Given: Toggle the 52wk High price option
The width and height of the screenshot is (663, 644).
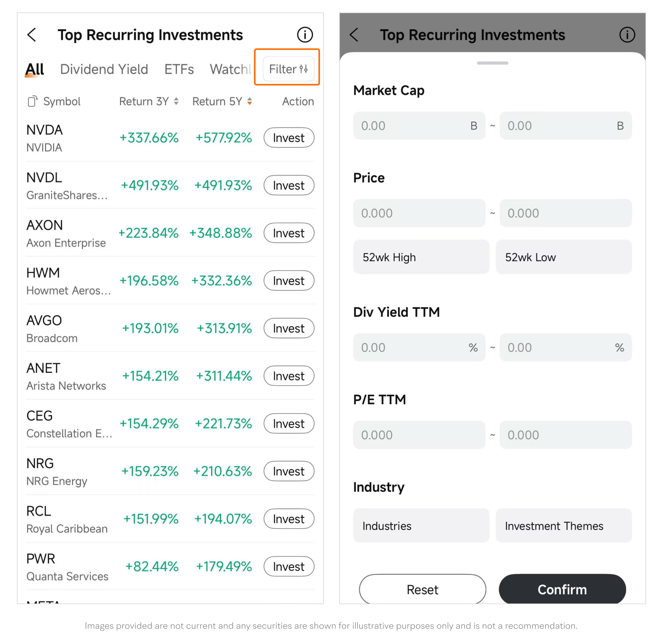Looking at the screenshot, I should [421, 257].
